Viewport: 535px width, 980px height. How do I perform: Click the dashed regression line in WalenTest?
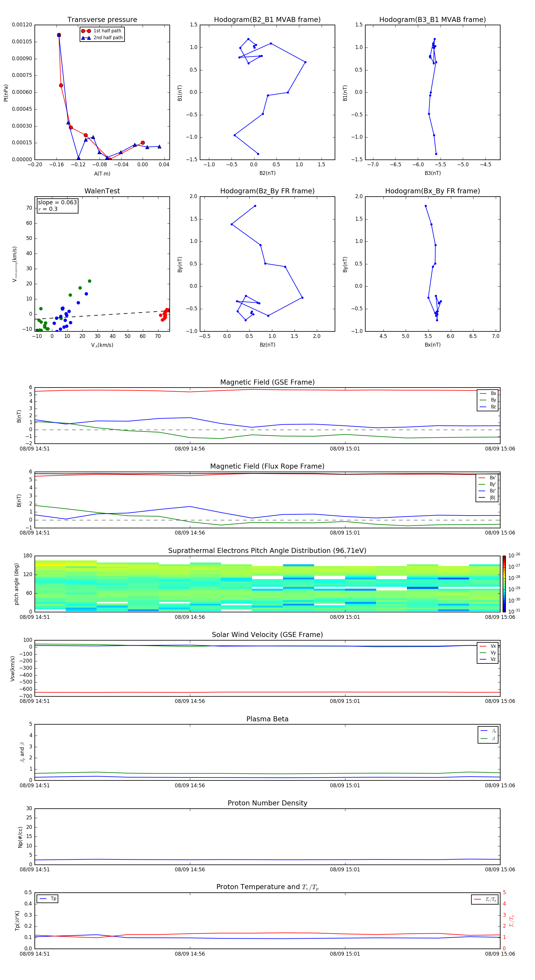pos(102,314)
